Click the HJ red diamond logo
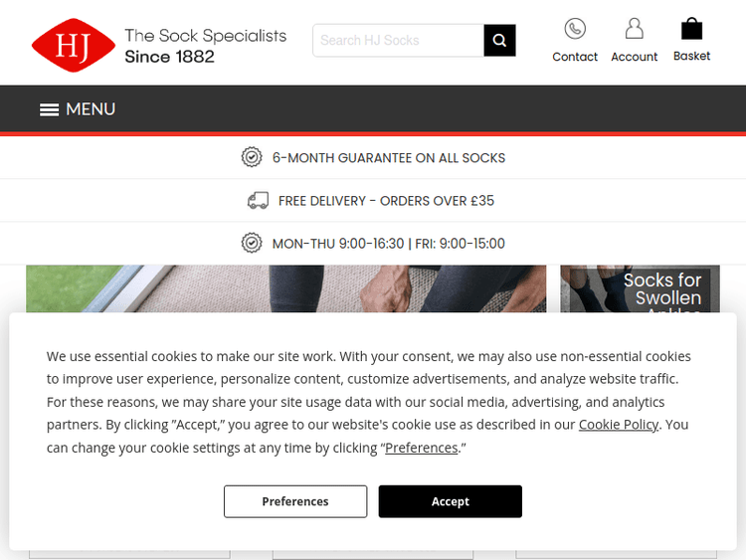746x560 pixels. click(74, 46)
